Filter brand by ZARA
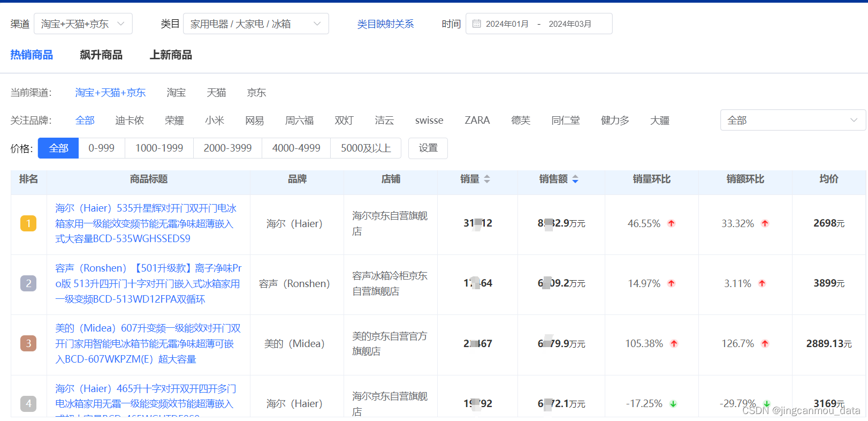This screenshot has width=868, height=421. 477,121
